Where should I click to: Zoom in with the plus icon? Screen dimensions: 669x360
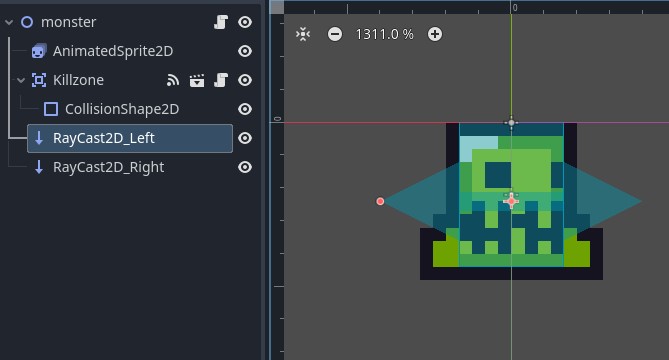point(435,34)
